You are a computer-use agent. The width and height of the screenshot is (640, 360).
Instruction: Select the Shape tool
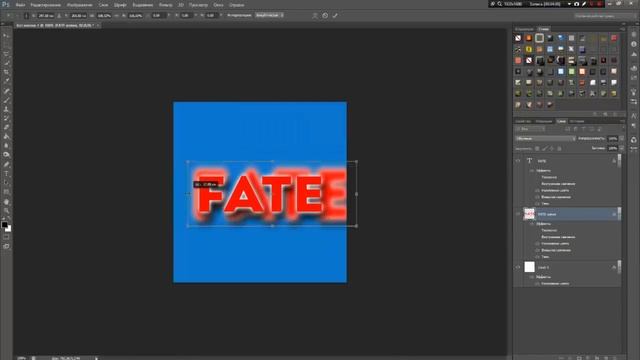[x=6, y=192]
